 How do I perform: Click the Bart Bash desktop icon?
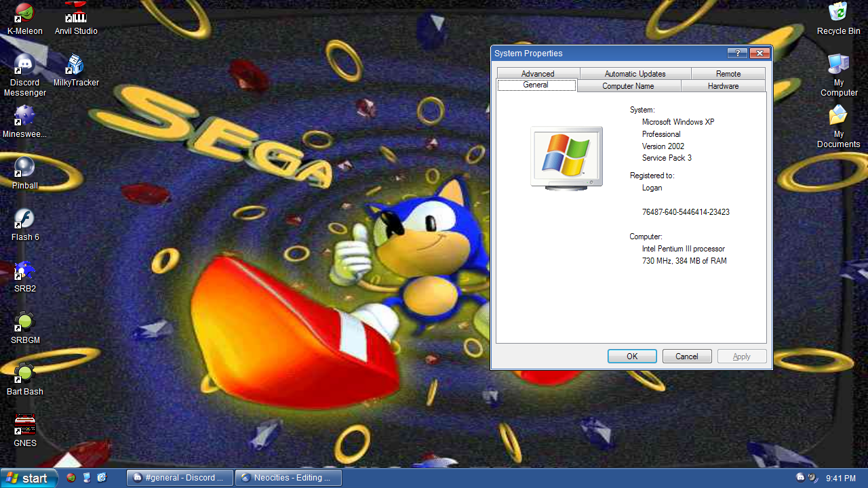click(24, 374)
